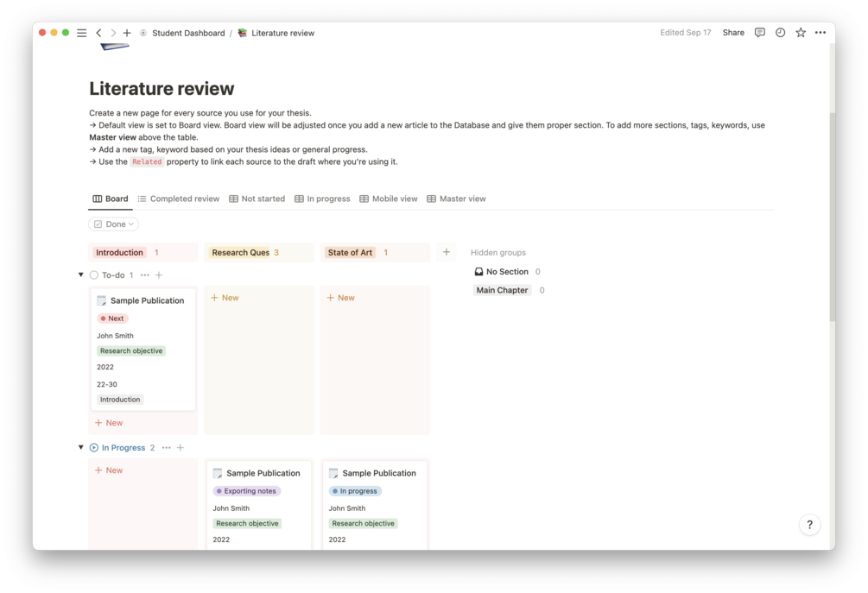This screenshot has width=868, height=593.
Task: Click the Main Chapter hidden group
Action: pyautogui.click(x=502, y=290)
